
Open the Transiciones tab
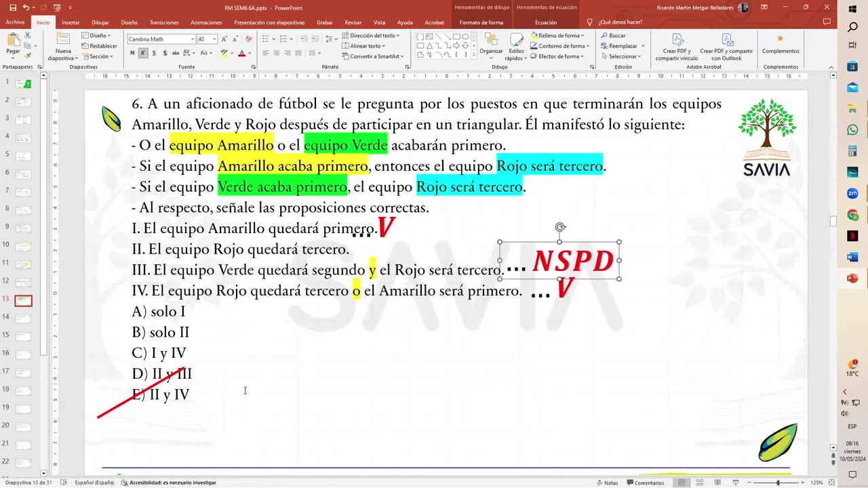[x=164, y=22]
